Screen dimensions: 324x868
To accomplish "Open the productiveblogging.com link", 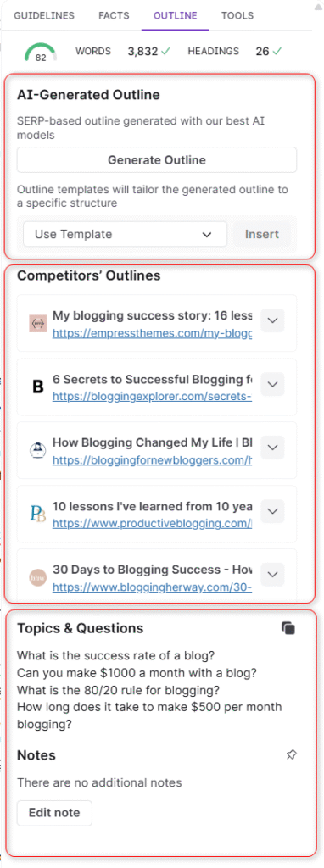I will point(153,523).
